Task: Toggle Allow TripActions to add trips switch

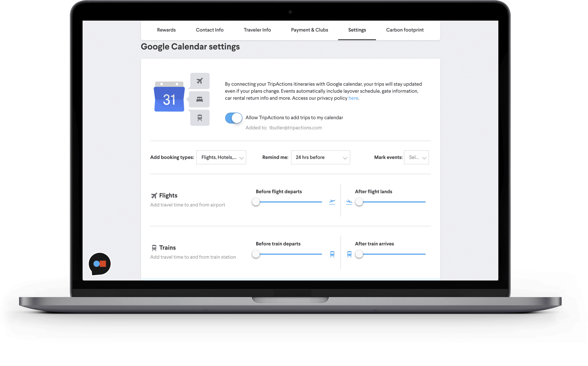Action: click(234, 118)
